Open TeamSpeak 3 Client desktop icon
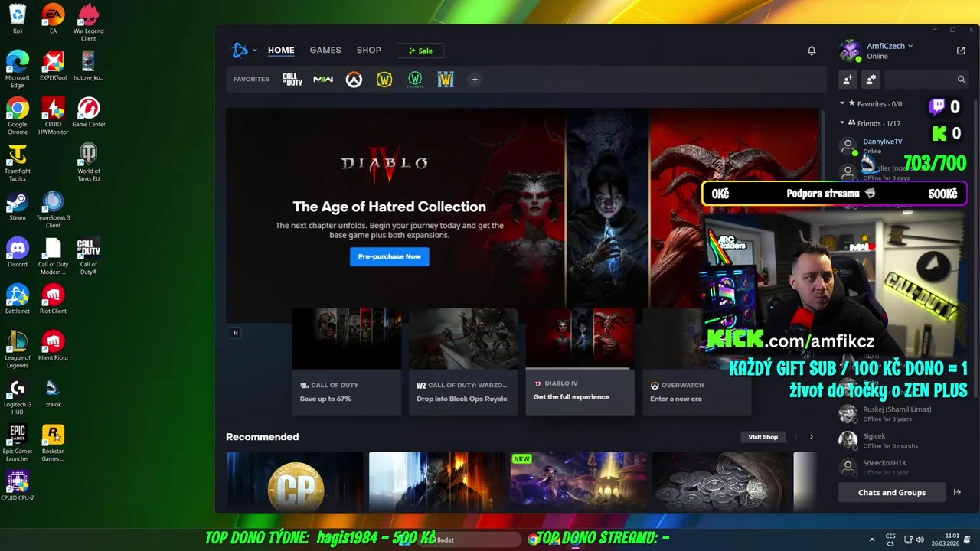 53,209
